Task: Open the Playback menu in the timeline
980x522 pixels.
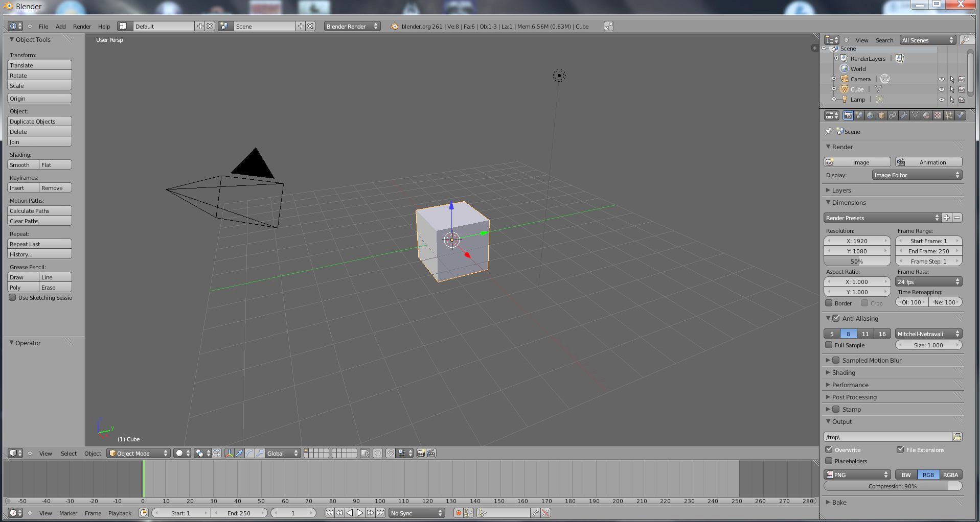Action: point(120,513)
